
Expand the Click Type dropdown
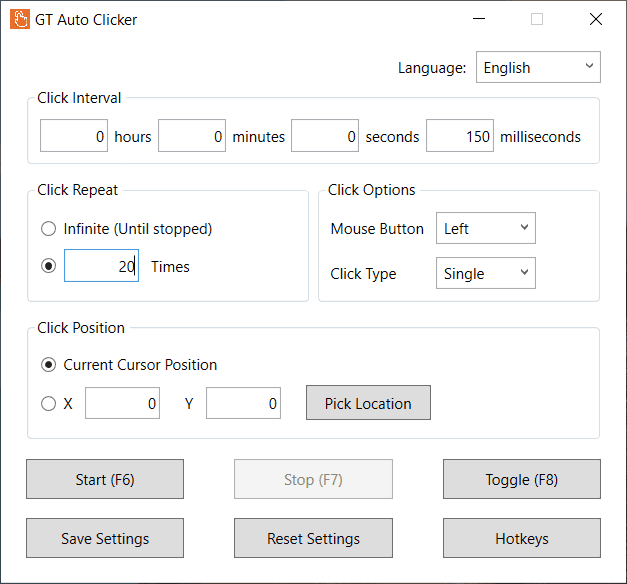click(x=485, y=273)
